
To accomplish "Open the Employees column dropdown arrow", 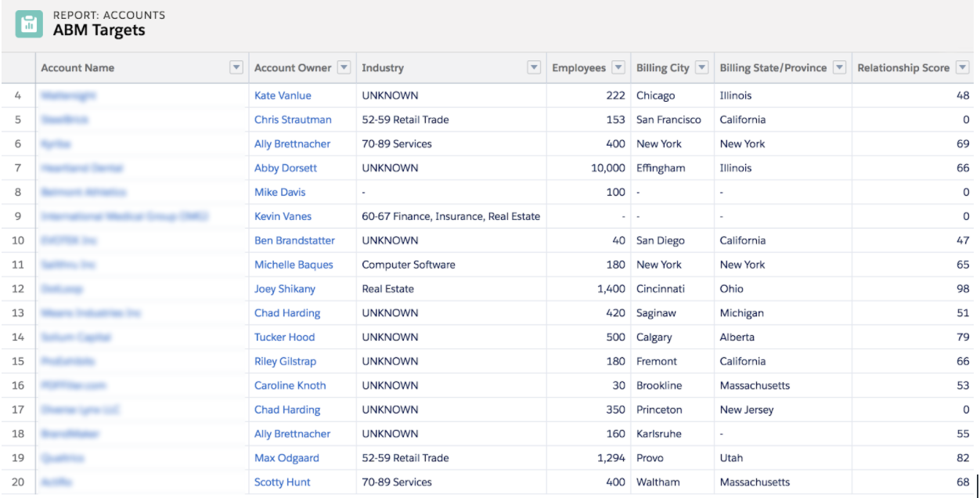I will [x=618, y=68].
